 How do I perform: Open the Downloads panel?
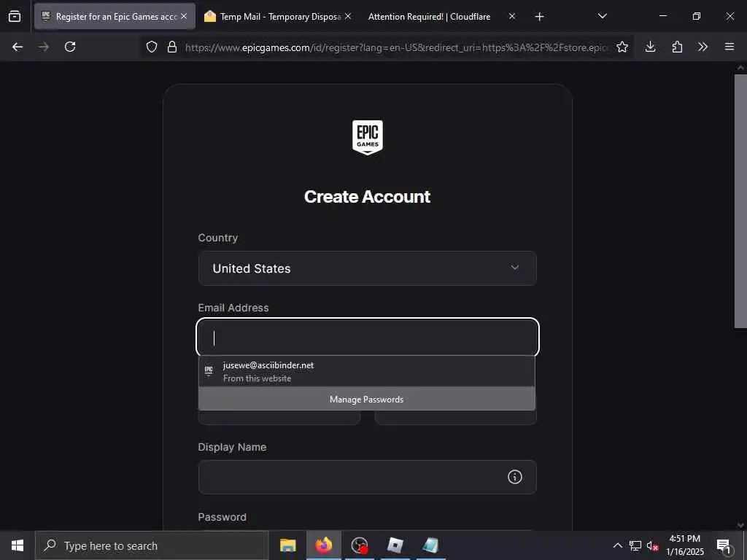(650, 47)
